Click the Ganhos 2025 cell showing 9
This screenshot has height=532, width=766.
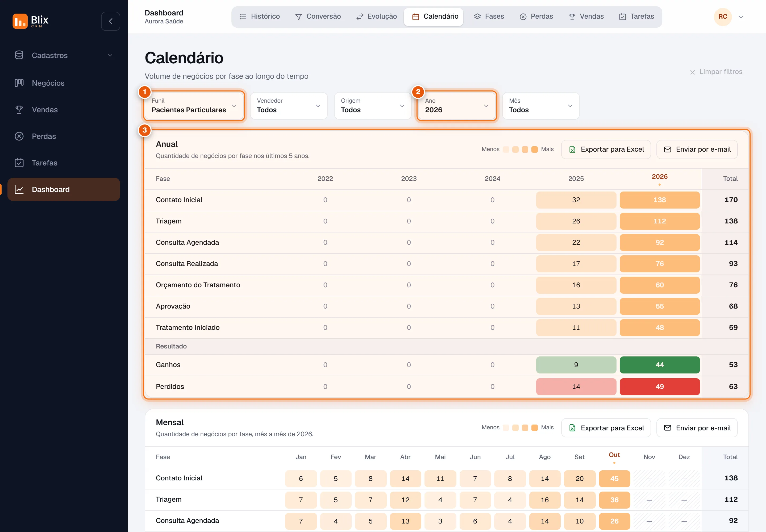(576, 365)
